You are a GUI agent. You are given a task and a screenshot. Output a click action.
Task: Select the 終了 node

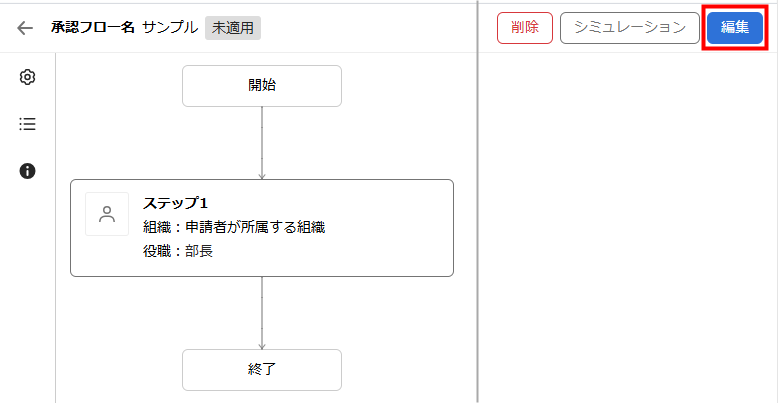pos(262,369)
